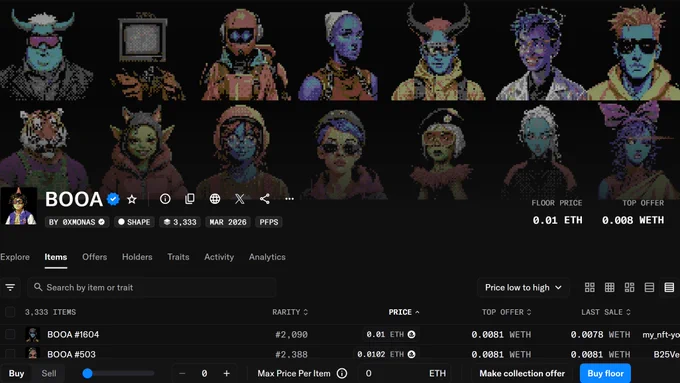Image resolution: width=680 pixels, height=383 pixels.
Task: Sort by the RARITY column
Action: tap(290, 312)
